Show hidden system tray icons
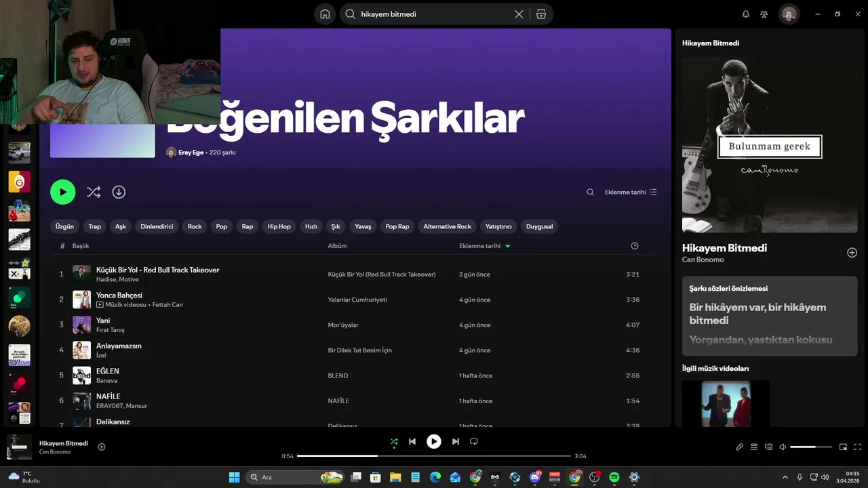 pyautogui.click(x=785, y=477)
